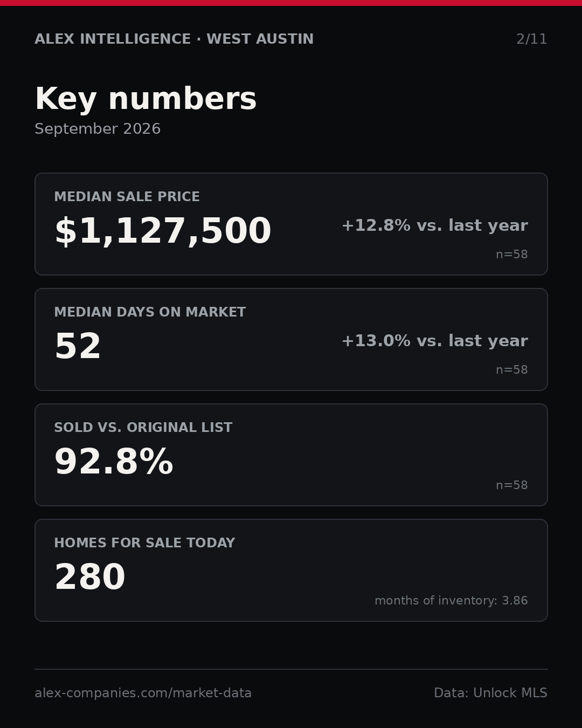Click the 2/11 page indicator
This screenshot has height=728, width=582.
pyautogui.click(x=532, y=39)
